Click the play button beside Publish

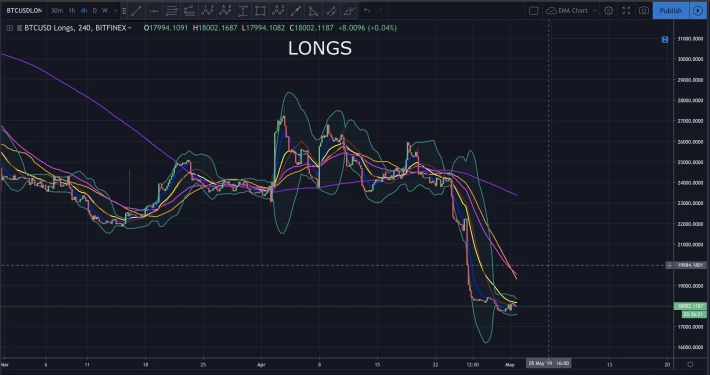[x=698, y=10]
